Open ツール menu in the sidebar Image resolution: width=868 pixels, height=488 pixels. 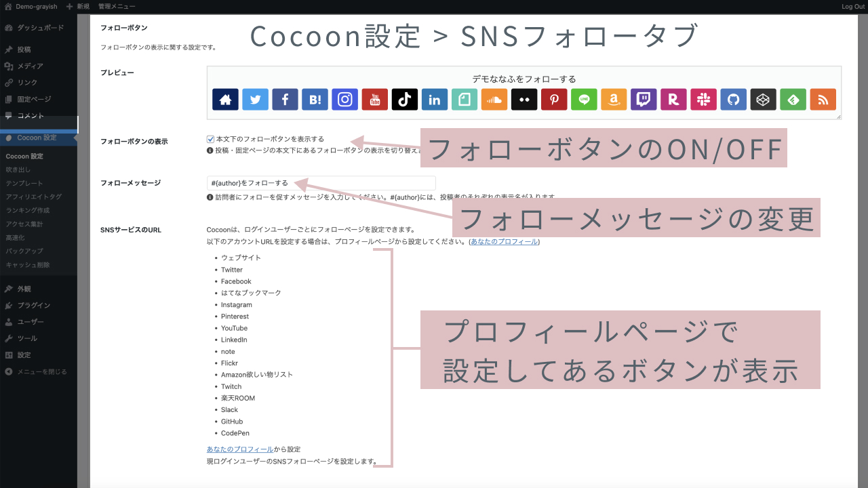(x=39, y=338)
